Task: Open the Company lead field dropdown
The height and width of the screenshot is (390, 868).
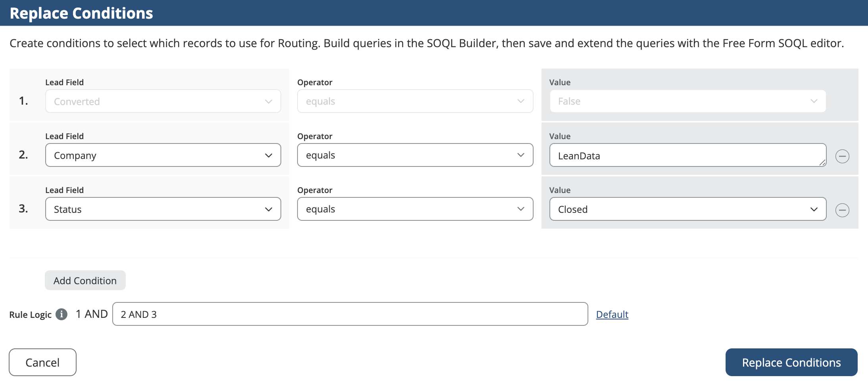Action: pyautogui.click(x=163, y=155)
